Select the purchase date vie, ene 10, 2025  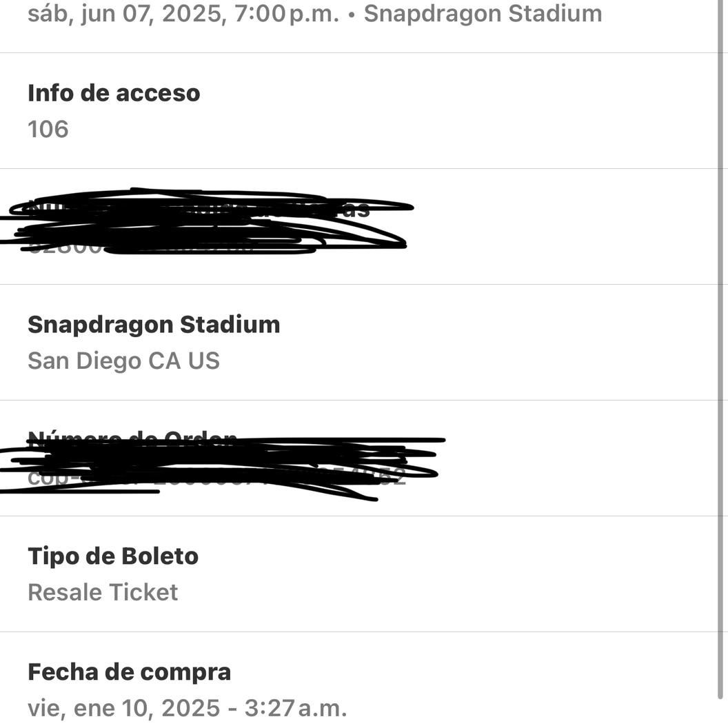point(124,709)
